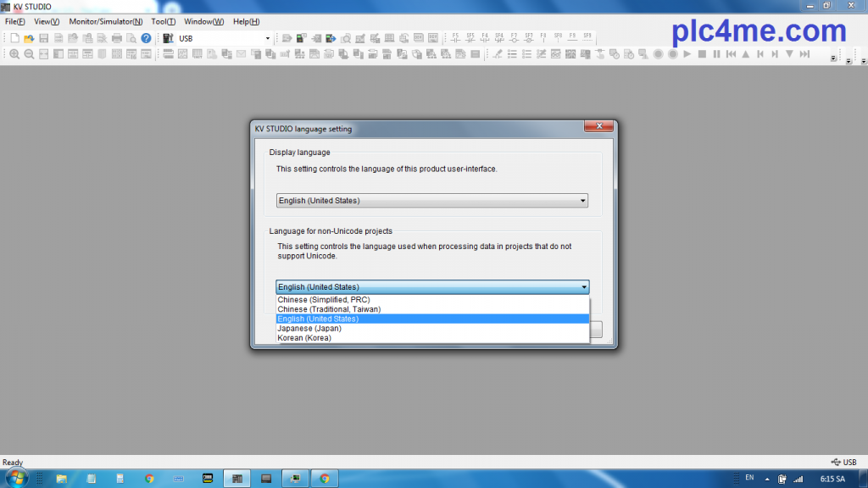Click the Zoom In magnifier icon
868x488 pixels.
(x=14, y=54)
